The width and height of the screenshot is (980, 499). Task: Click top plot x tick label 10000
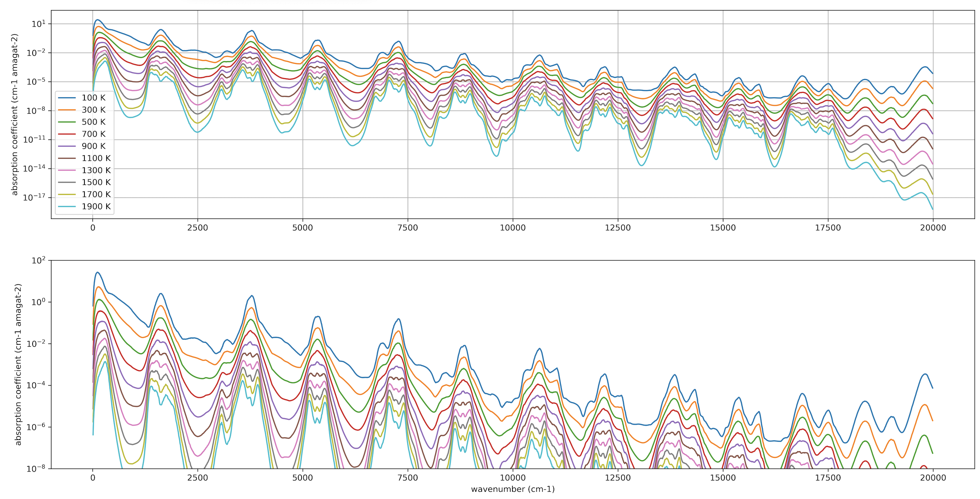pos(513,228)
